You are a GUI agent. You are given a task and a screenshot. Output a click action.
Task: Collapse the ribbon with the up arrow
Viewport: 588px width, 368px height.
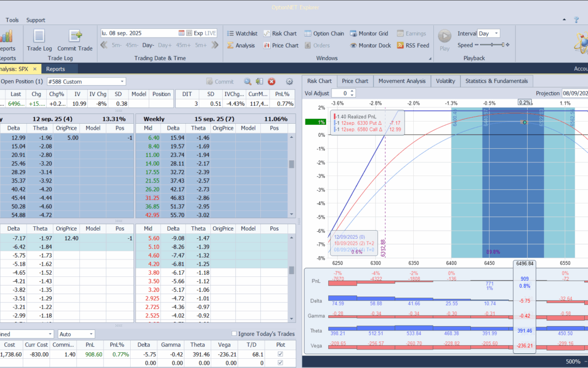pyautogui.click(x=565, y=20)
